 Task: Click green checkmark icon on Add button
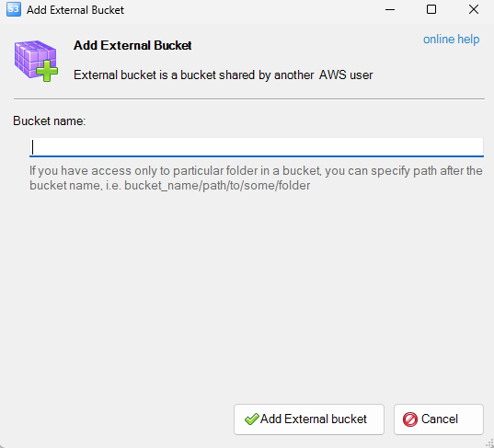coord(251,419)
